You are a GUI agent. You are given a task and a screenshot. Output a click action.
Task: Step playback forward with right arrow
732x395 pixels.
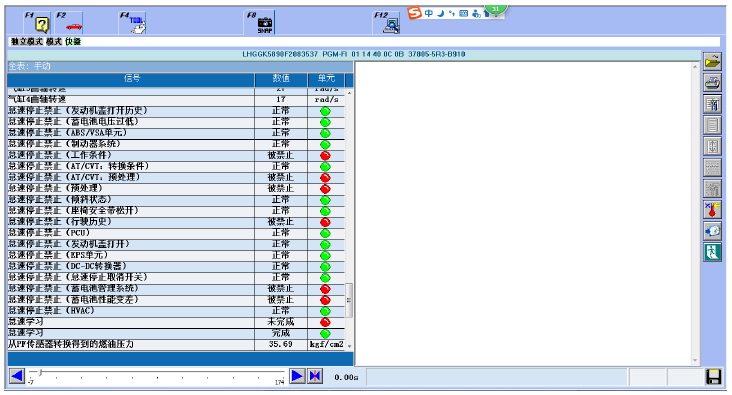(x=297, y=376)
